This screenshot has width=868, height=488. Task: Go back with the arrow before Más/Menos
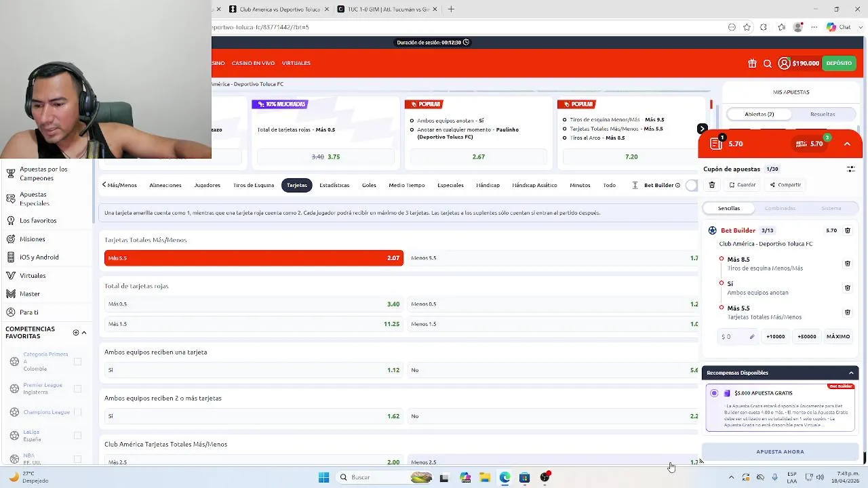coord(104,185)
